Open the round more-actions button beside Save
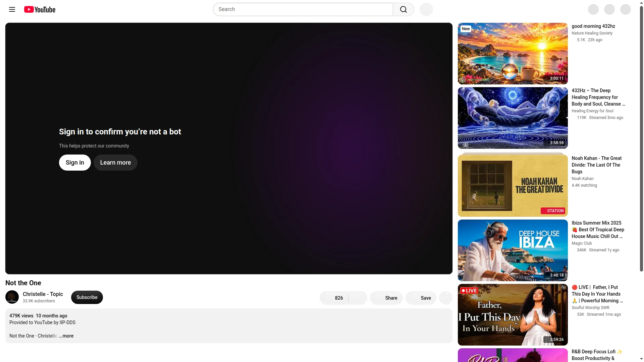The width and height of the screenshot is (644, 362). (x=446, y=298)
